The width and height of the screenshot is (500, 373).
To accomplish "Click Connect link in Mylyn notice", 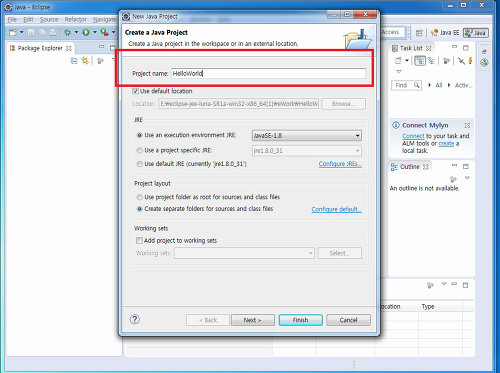I will [413, 136].
